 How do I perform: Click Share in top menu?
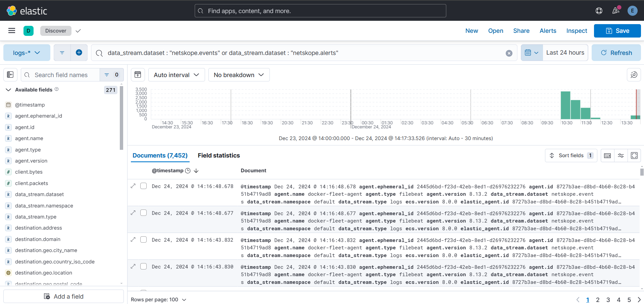[521, 31]
